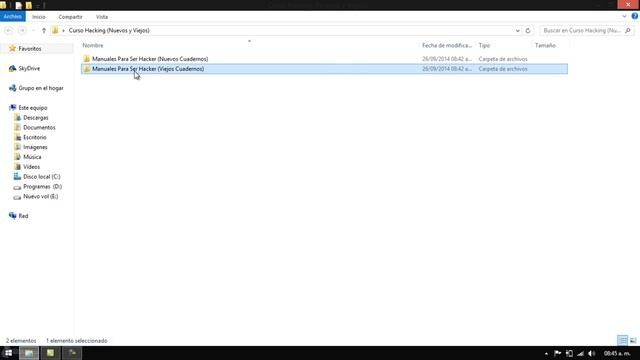The width and height of the screenshot is (640, 360).
Task: Switch to the Compartir ribbon tab
Action: coord(70,17)
